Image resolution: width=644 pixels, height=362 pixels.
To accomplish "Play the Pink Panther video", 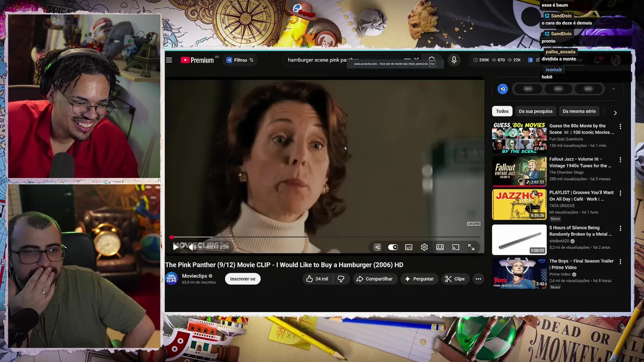I will (x=176, y=247).
